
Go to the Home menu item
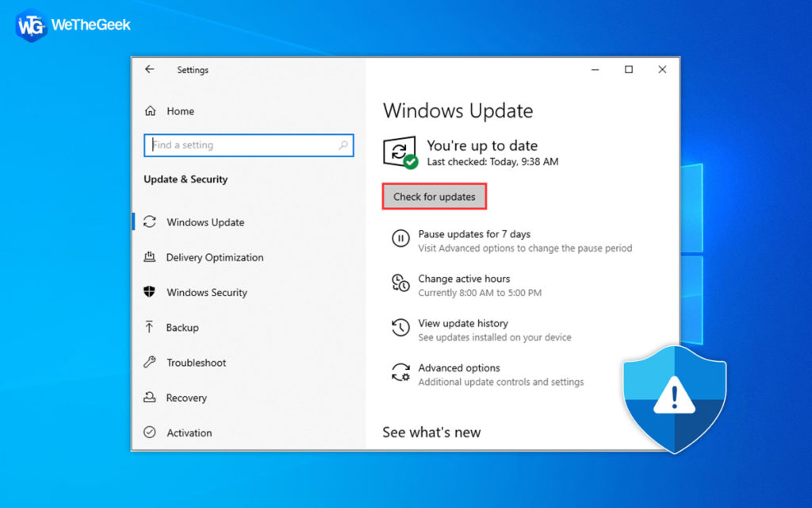pyautogui.click(x=181, y=111)
